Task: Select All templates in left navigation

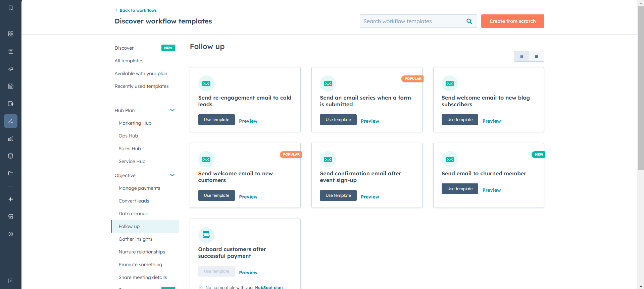Action: click(x=129, y=61)
